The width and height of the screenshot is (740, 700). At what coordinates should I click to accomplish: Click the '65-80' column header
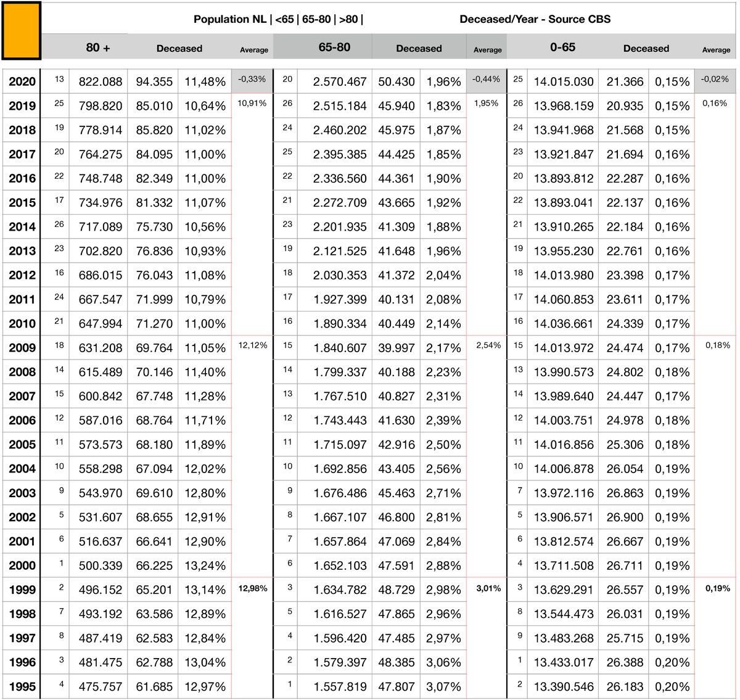[334, 47]
